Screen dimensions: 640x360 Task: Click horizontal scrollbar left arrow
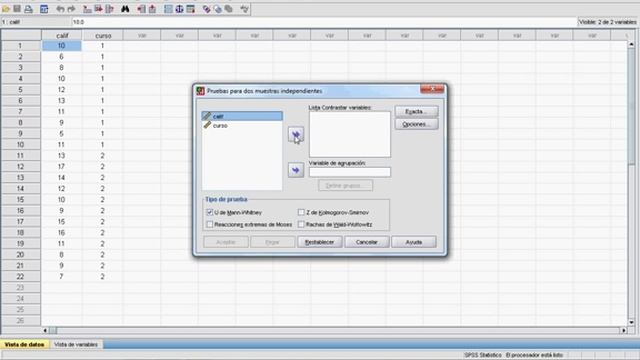[x=45, y=330]
